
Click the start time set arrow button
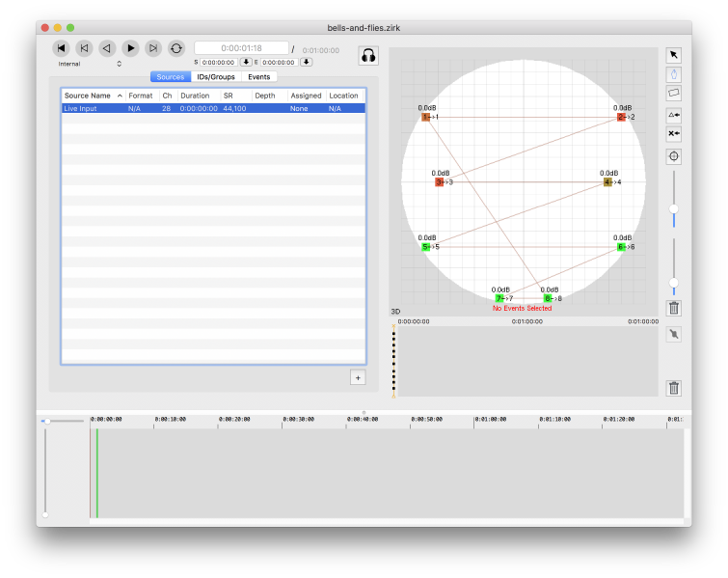[x=246, y=62]
